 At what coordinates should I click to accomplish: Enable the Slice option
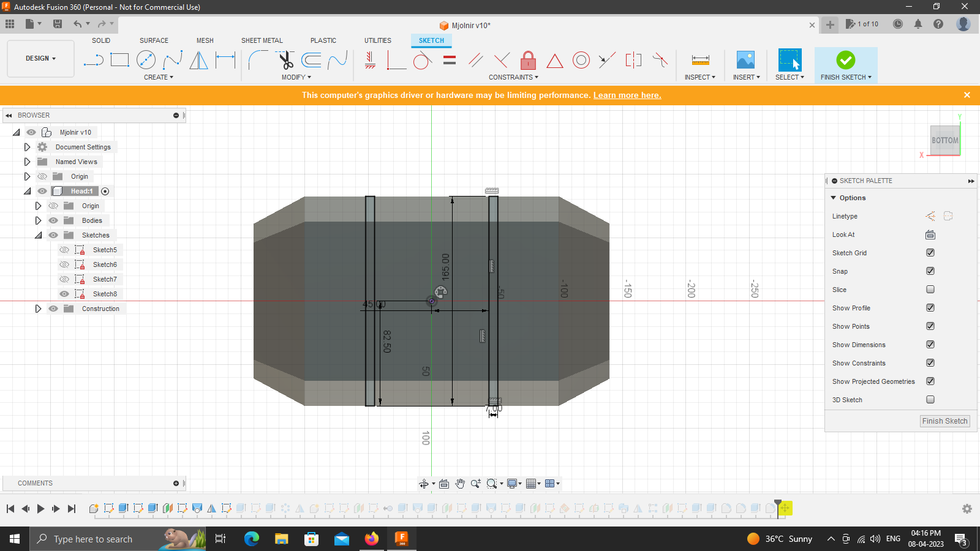[930, 289]
